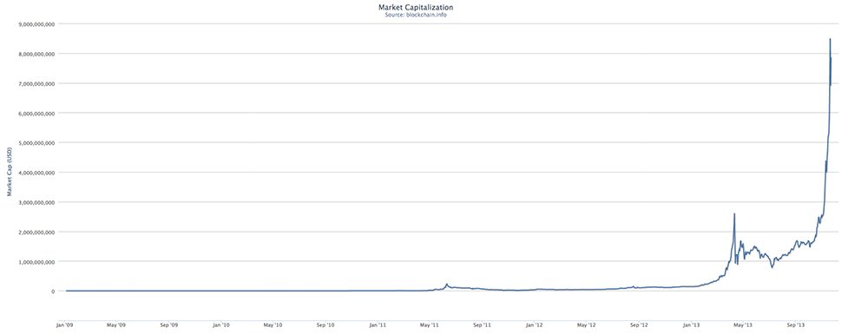Open the Source: blockchain.info link

(416, 15)
